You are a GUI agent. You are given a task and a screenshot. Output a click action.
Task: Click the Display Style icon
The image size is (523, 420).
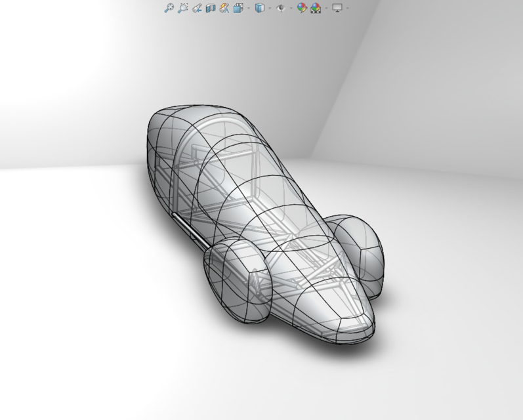click(259, 9)
